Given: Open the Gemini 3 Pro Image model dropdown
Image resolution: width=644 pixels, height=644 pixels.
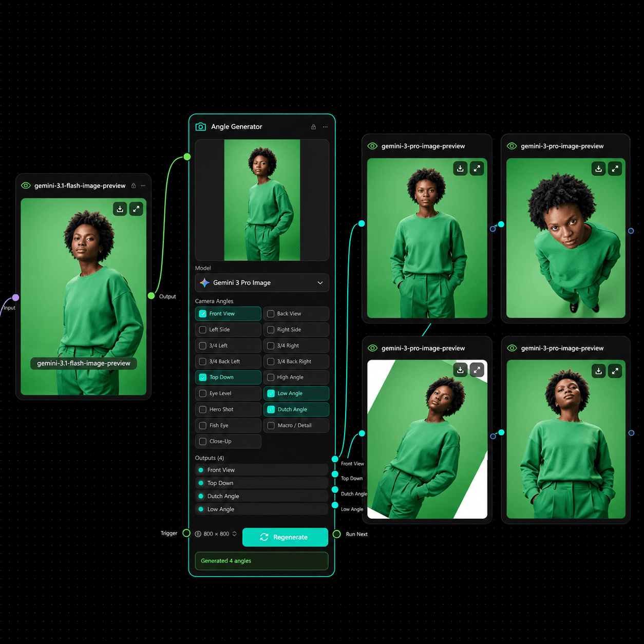Looking at the screenshot, I should 262,283.
